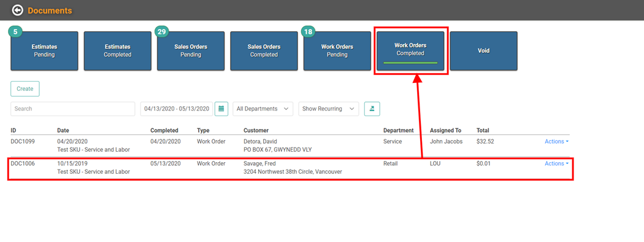Image resolution: width=644 pixels, height=242 pixels.
Task: Click the back arrow icon beside Documents
Action: tap(18, 10)
